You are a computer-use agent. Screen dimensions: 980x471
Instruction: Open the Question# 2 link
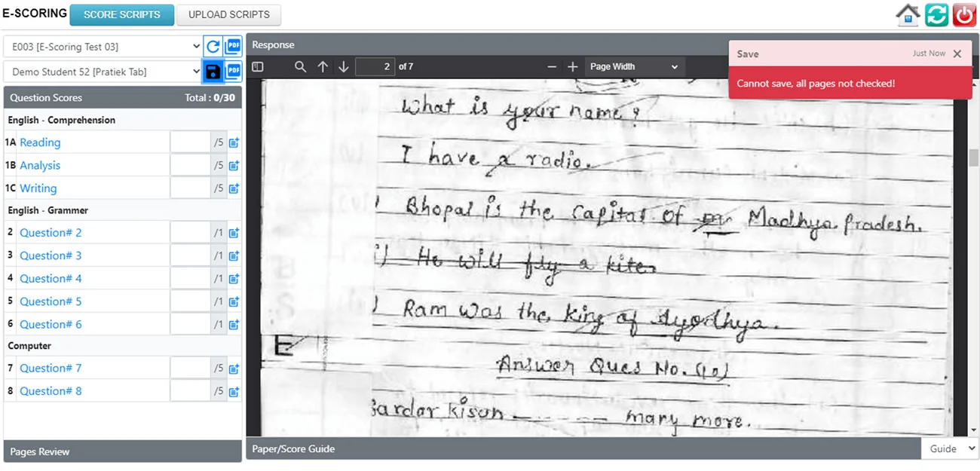[51, 233]
